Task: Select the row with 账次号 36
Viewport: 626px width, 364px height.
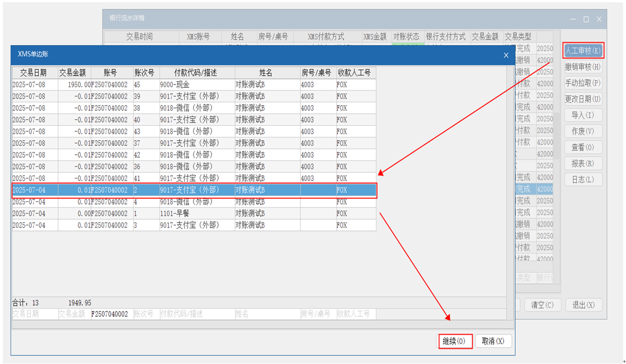Action: 194,167
